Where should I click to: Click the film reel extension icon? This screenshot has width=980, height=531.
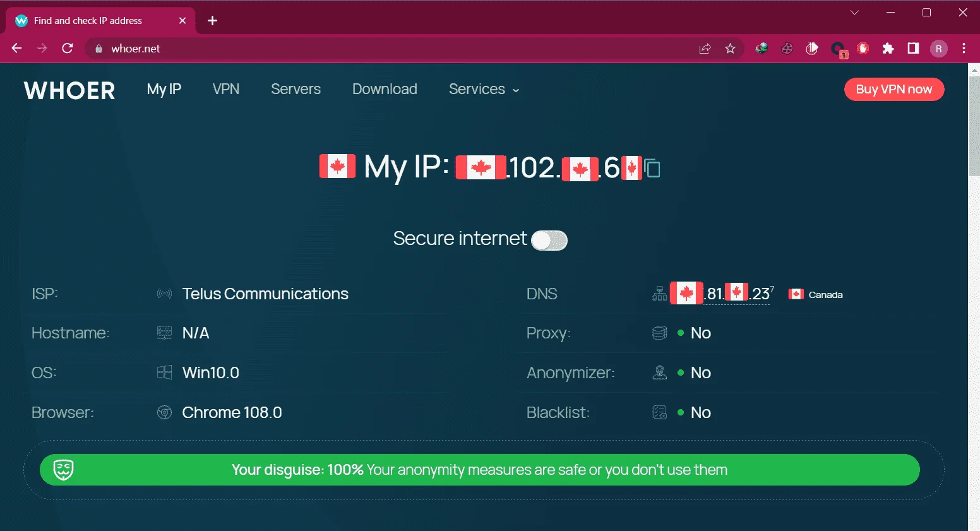pos(787,49)
